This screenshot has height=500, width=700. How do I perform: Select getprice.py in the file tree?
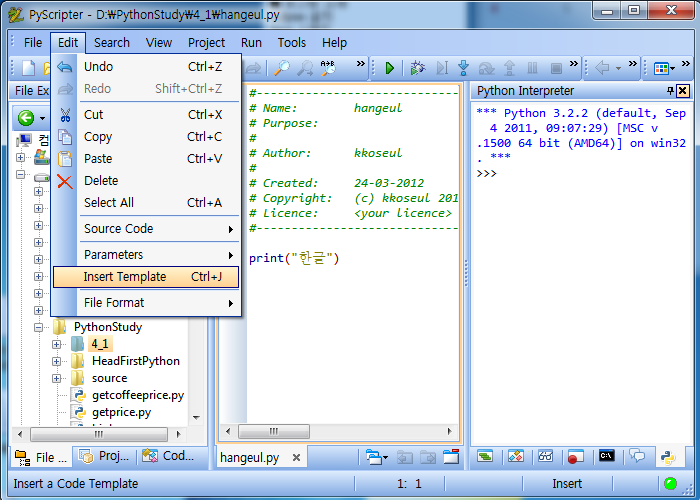pos(121,412)
